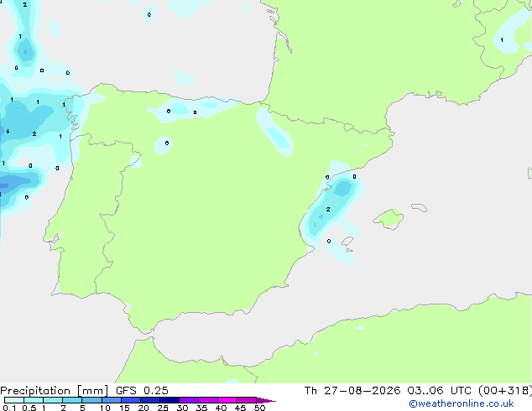Click the 1–2 mm legend swatch
Image resolution: width=532 pixels, height=411 pixels.
point(53,400)
